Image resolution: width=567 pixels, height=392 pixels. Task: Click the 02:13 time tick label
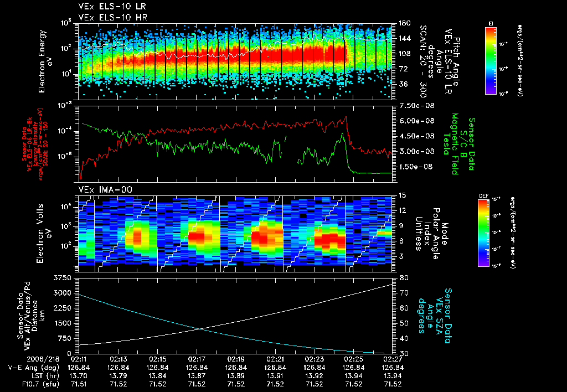[x=118, y=359]
